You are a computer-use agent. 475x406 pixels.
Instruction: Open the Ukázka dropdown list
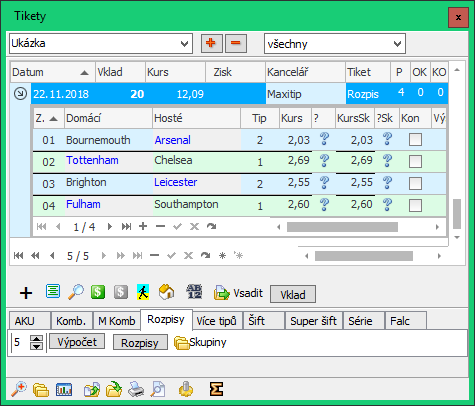coord(184,44)
